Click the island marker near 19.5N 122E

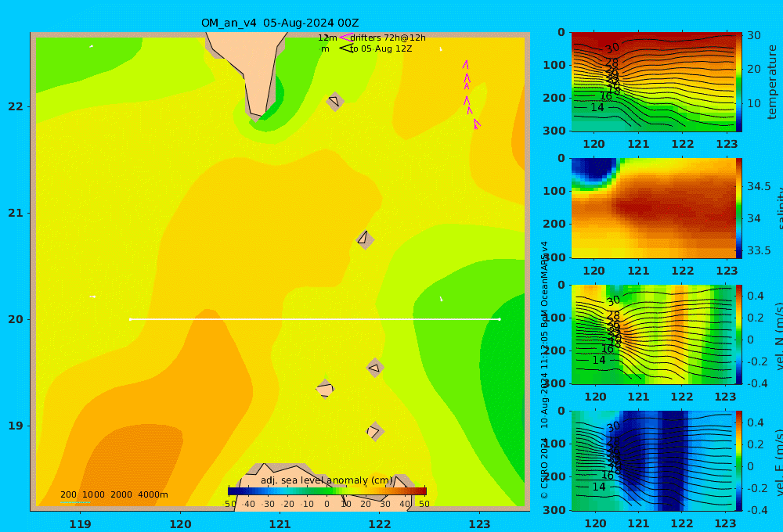(374, 368)
